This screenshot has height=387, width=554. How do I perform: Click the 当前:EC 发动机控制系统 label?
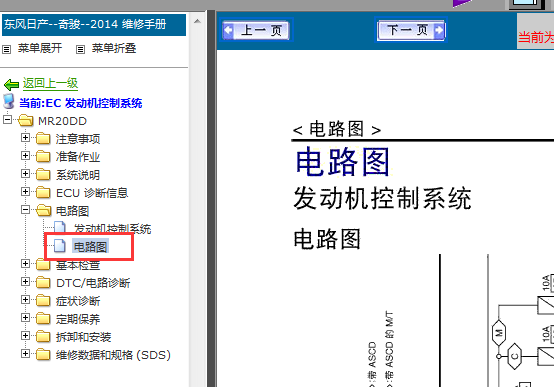pos(81,103)
